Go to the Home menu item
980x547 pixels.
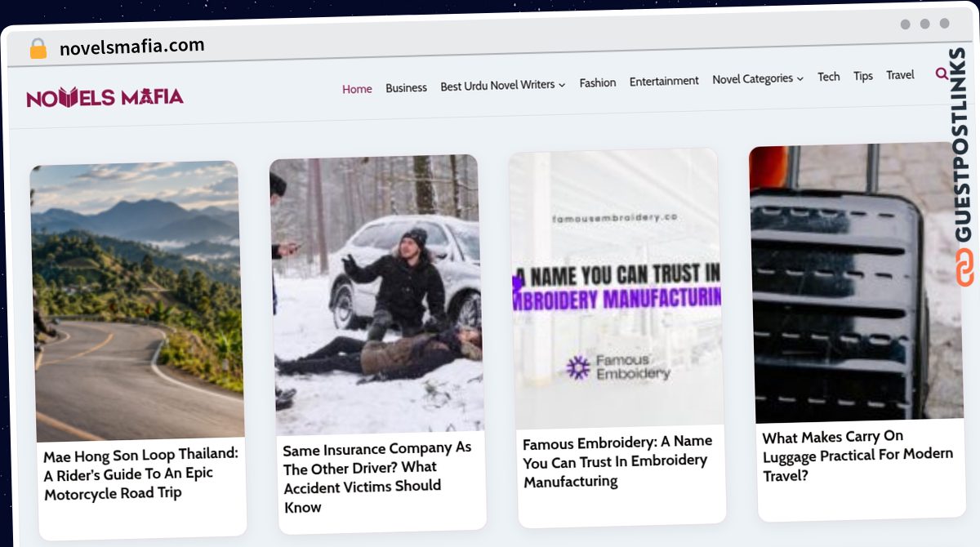[357, 89]
